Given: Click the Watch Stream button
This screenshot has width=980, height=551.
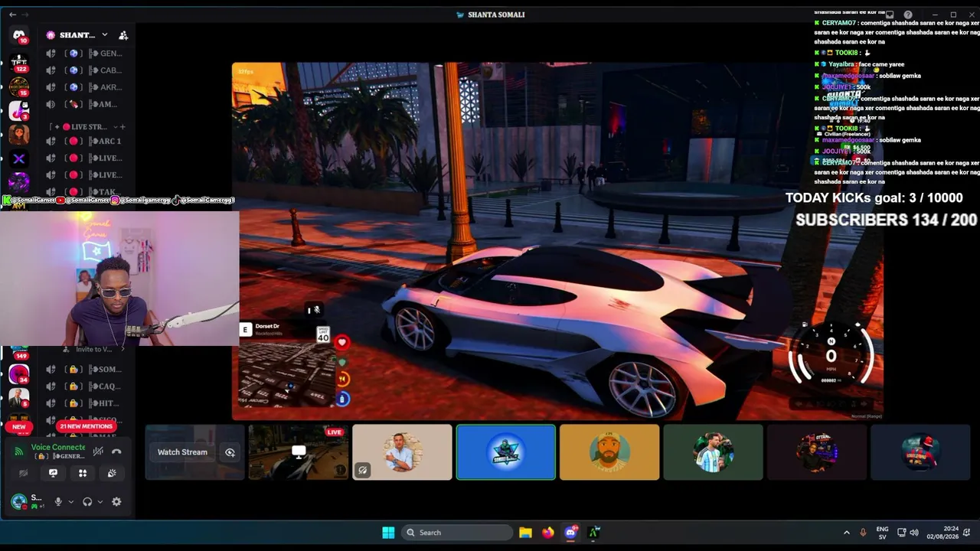Looking at the screenshot, I should [182, 452].
